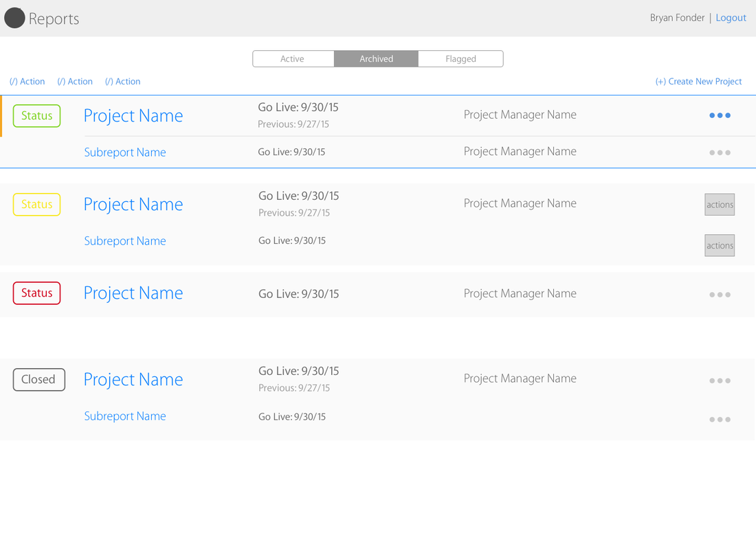This screenshot has height=537, width=756.
Task: Click Go Live date for subreport under green Status
Action: pos(291,152)
